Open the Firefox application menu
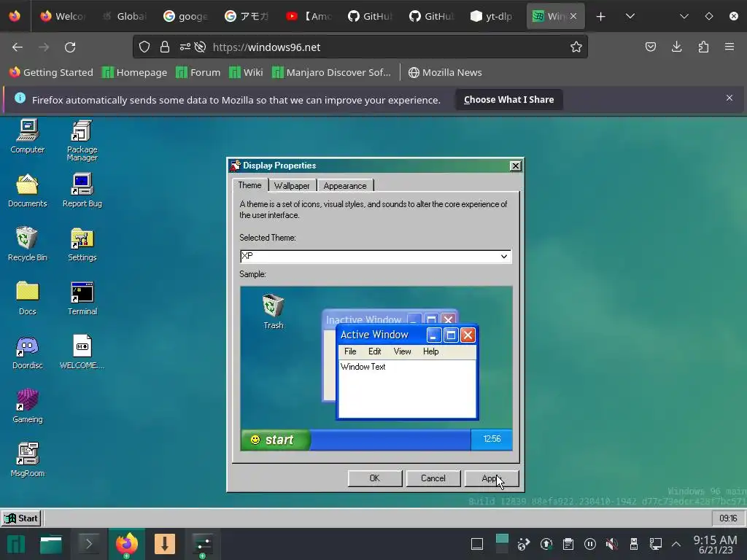 [x=729, y=47]
